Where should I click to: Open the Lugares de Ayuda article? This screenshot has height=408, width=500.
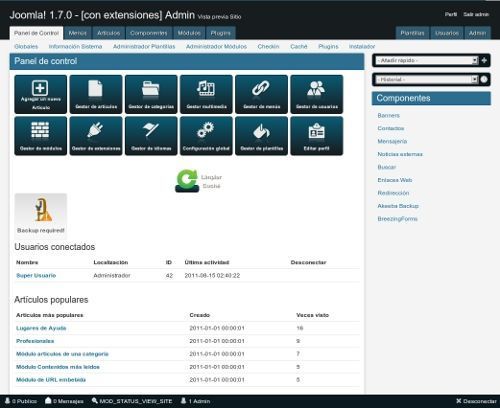[41, 328]
